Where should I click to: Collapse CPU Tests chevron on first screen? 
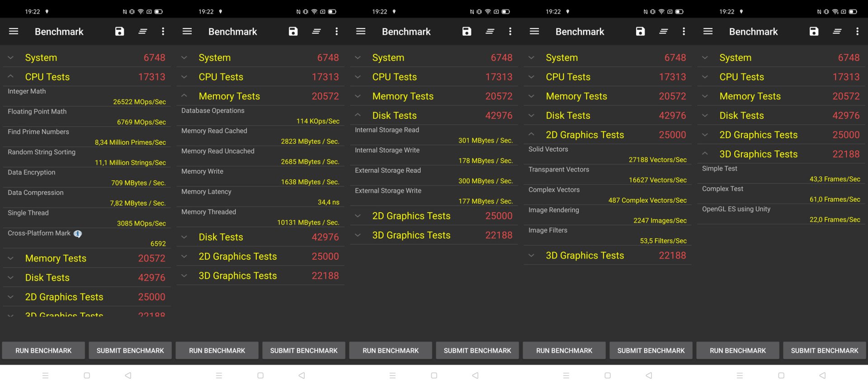[10, 76]
